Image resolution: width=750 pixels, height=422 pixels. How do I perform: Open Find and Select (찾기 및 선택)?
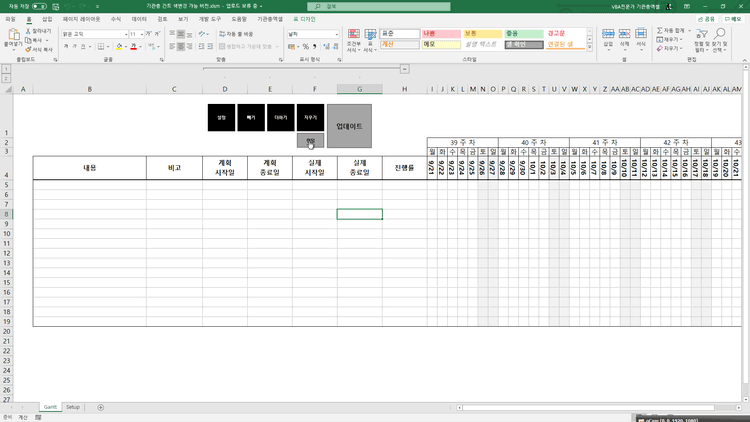[719, 40]
